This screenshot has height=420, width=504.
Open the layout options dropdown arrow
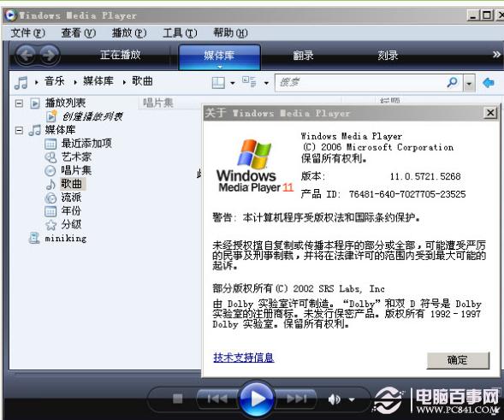[x=233, y=83]
